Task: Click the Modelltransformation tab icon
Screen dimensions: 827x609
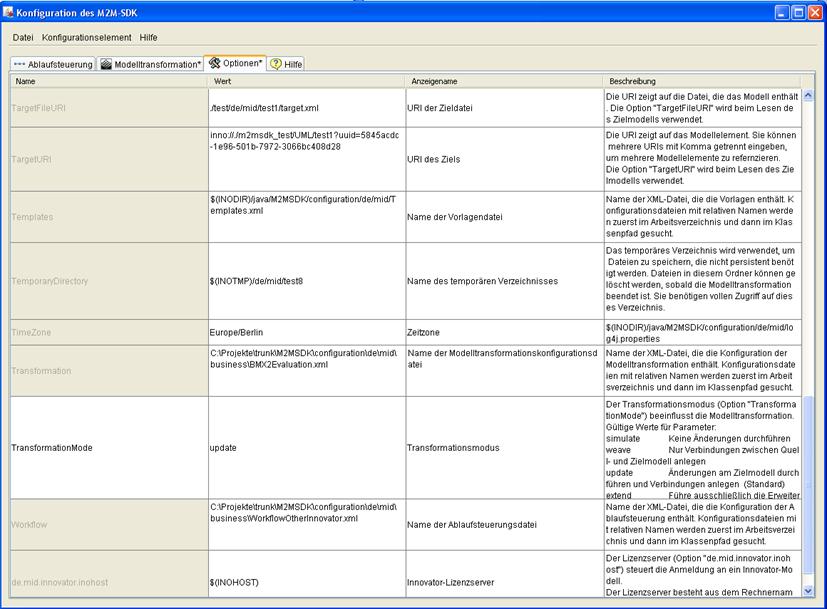Action: [105, 64]
